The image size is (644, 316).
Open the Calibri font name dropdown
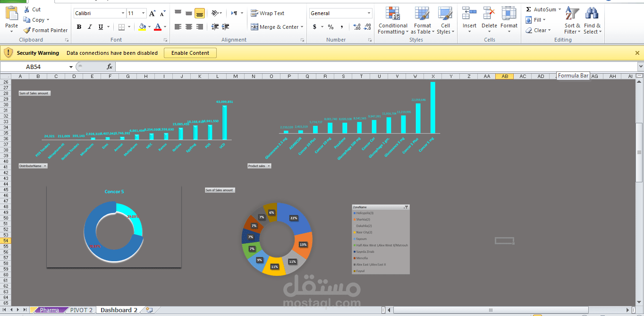[123, 14]
